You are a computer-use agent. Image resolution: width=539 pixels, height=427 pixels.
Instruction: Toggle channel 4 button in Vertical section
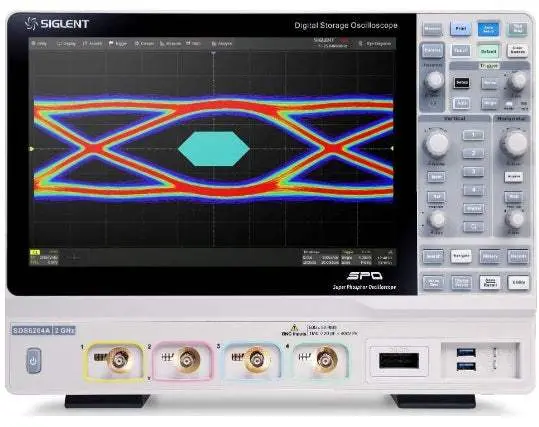[473, 190]
